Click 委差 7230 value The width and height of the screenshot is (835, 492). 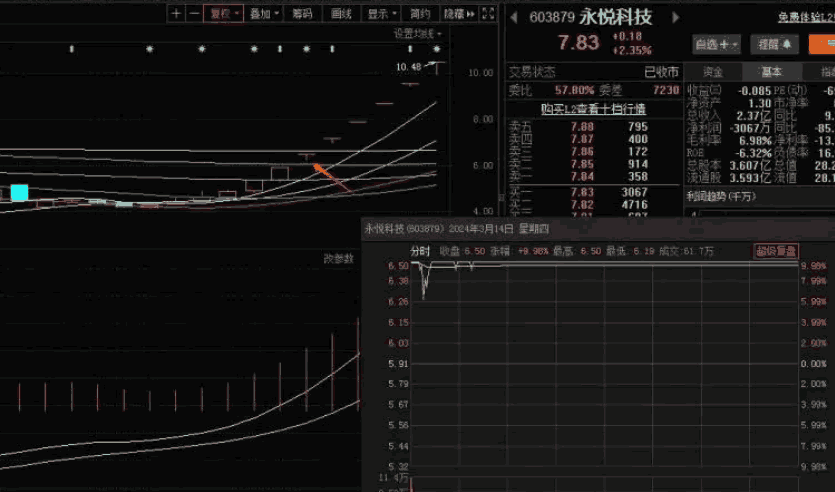tap(666, 91)
